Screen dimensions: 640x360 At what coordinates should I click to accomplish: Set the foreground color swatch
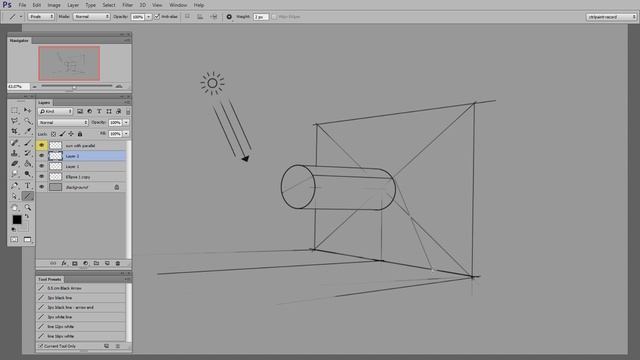17,220
